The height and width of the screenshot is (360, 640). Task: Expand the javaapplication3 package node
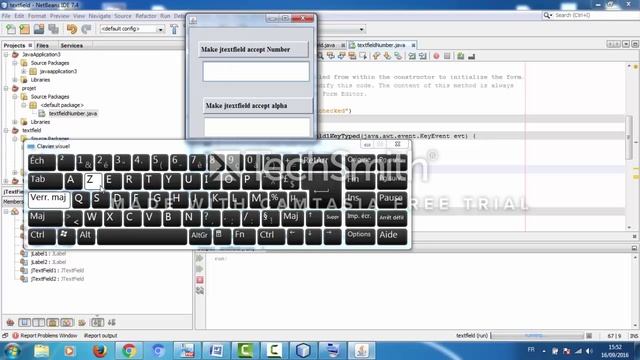24,71
